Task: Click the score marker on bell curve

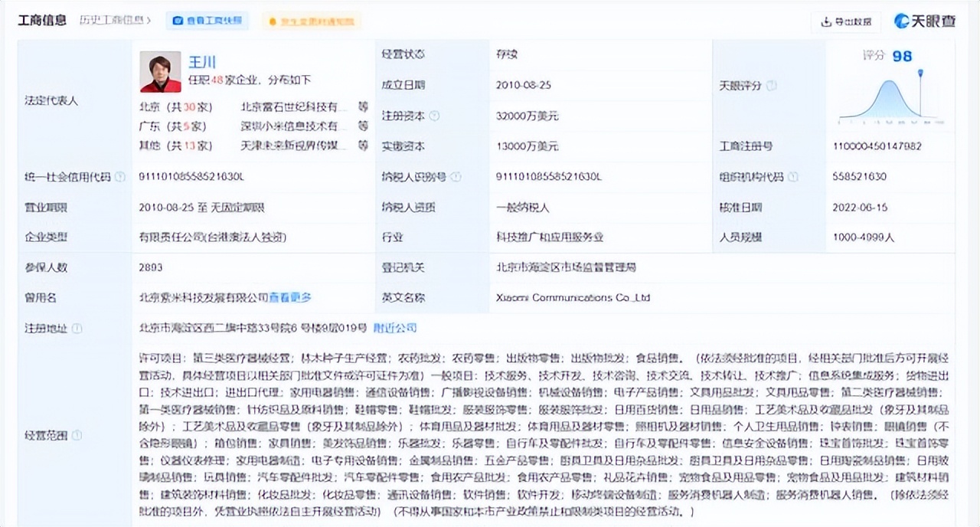Action: [x=920, y=74]
